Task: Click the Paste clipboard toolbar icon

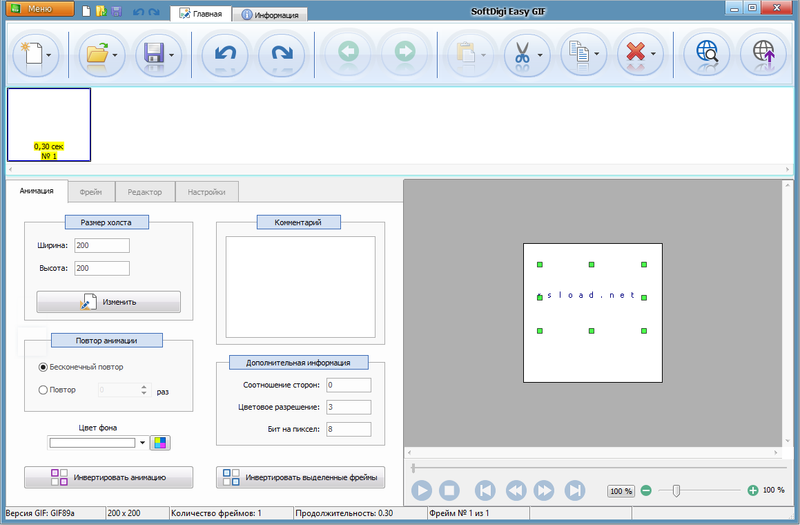Action: coord(466,53)
